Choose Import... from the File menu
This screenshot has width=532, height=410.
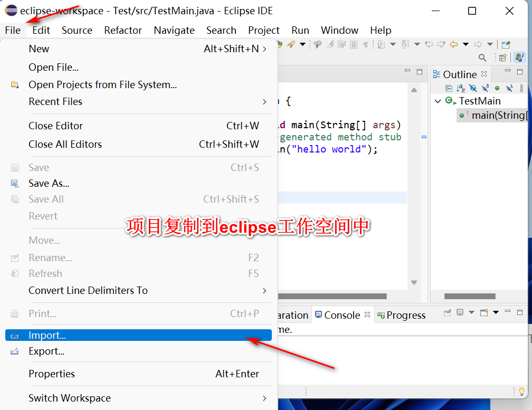[x=138, y=335]
